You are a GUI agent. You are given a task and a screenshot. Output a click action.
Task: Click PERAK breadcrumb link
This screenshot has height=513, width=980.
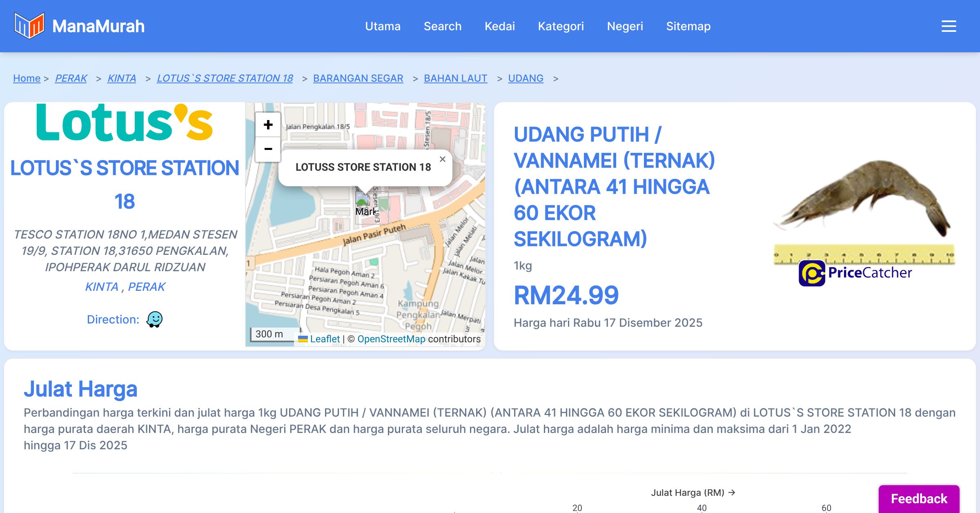click(x=71, y=78)
